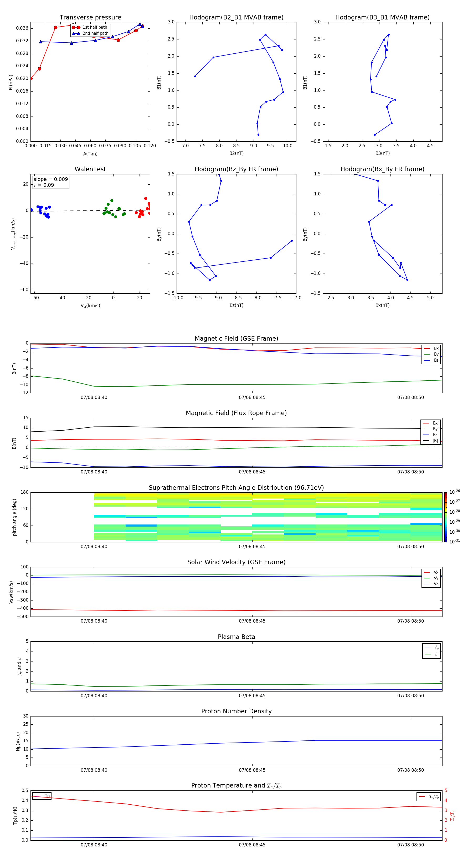Click the 'Hodogram(B2_B1 MVAB frame)' title
The width and height of the screenshot is (473, 868).
[x=236, y=18]
